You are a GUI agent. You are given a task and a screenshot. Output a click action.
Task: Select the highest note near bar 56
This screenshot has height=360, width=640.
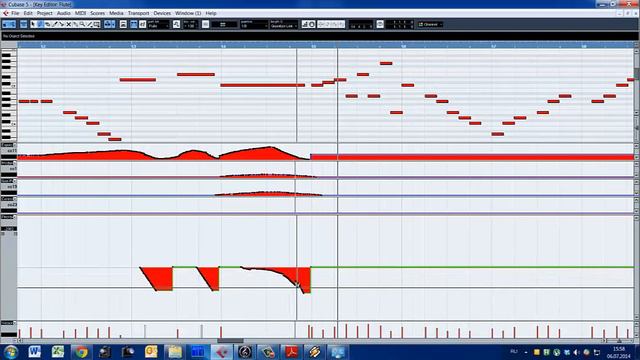pos(386,63)
